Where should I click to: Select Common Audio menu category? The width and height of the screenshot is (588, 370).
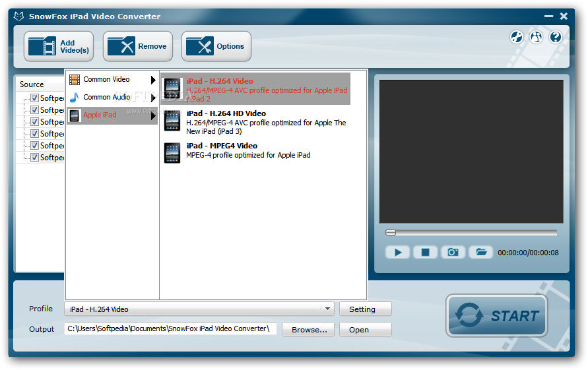tap(112, 98)
